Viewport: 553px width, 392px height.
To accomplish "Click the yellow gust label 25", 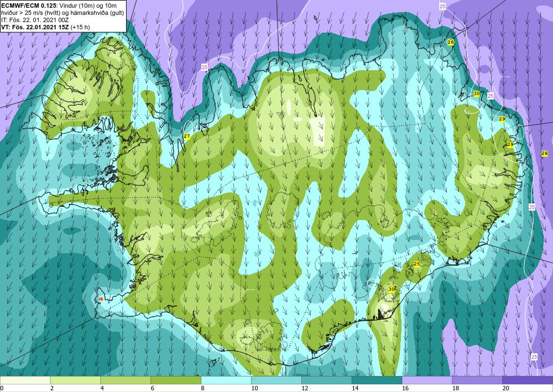I will 417,264.
